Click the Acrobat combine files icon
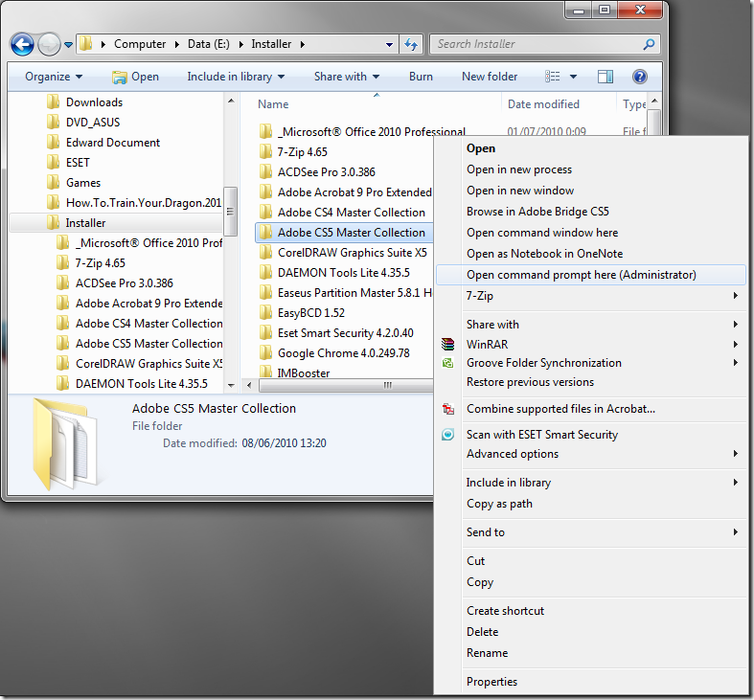The height and width of the screenshot is (700, 754). 448,409
